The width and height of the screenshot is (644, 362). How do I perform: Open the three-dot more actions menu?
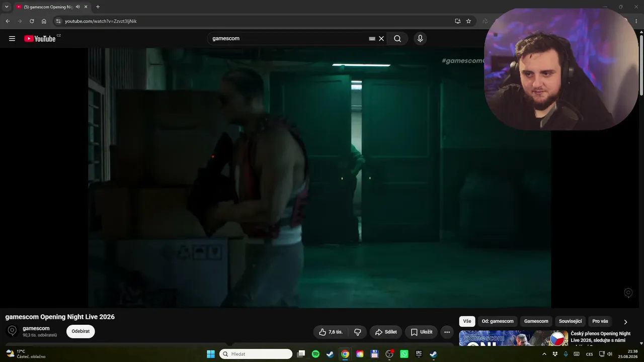pos(447,332)
